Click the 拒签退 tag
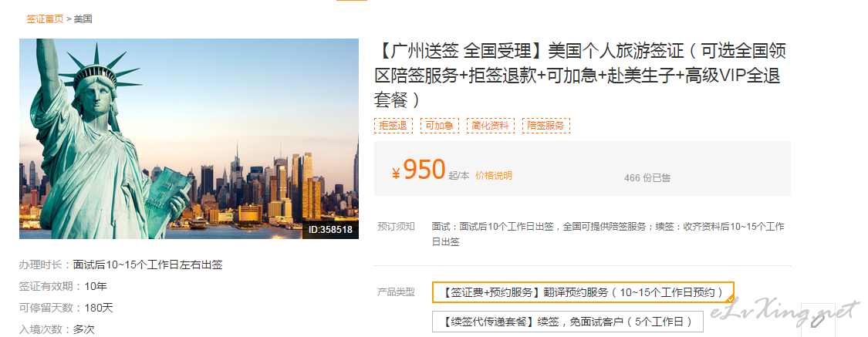 [393, 126]
